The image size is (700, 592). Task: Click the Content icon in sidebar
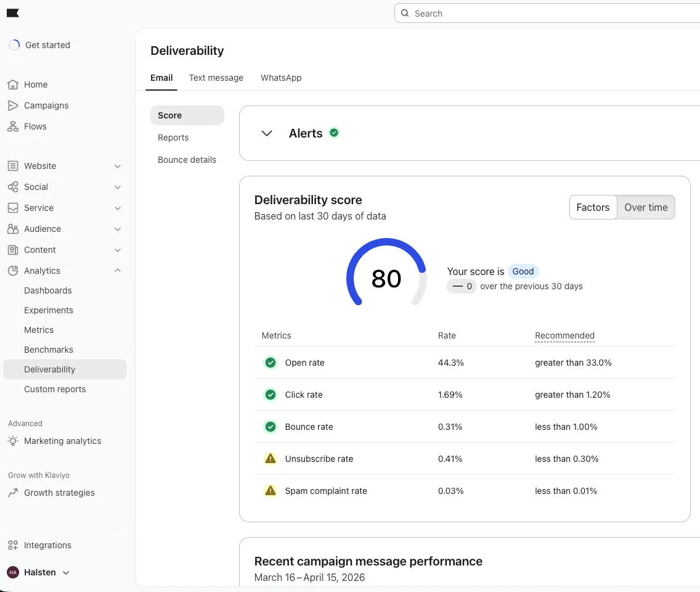click(13, 250)
